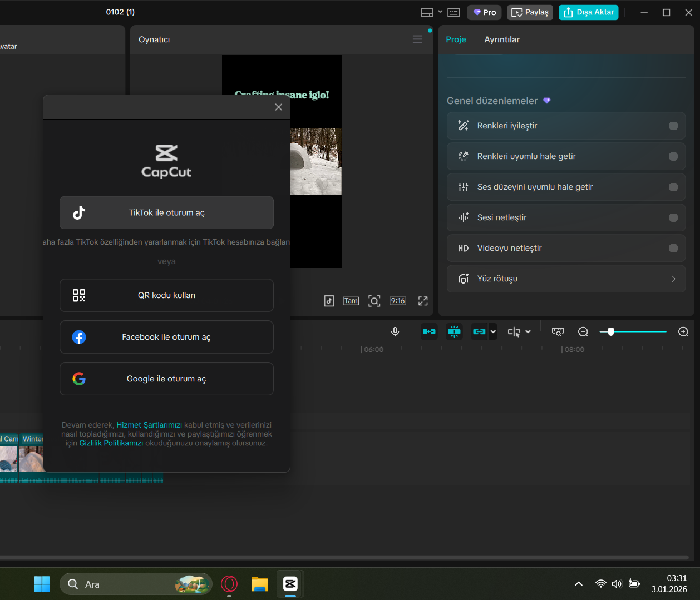Viewport: 700px width, 600px height.
Task: Click the preview axis split icon in timeline
Action: tap(514, 331)
